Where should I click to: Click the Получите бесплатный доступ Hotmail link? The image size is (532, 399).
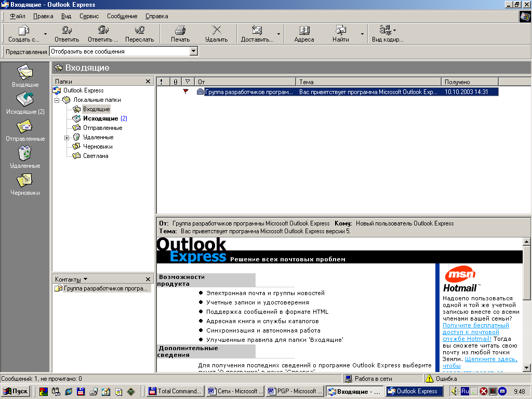click(476, 332)
